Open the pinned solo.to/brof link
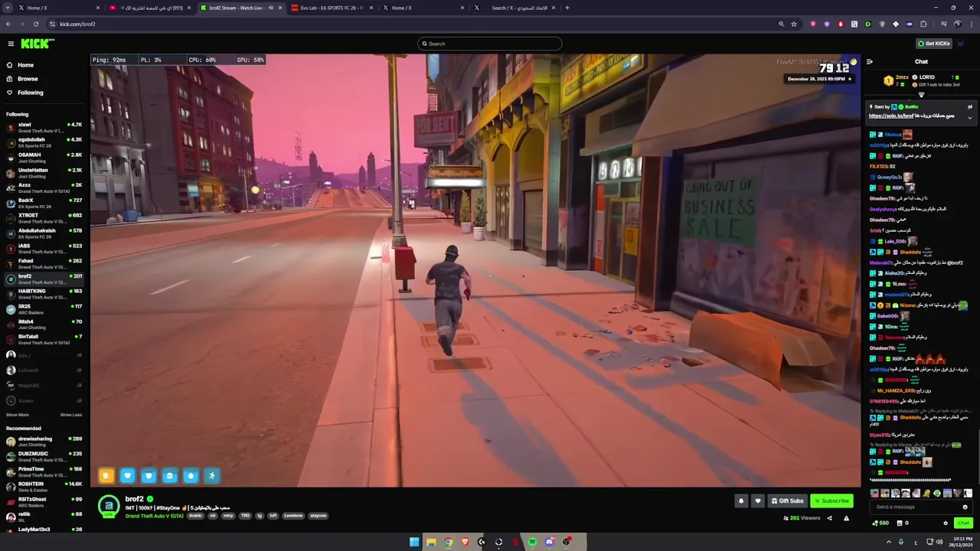Viewport: 980px width, 551px height. tap(891, 116)
